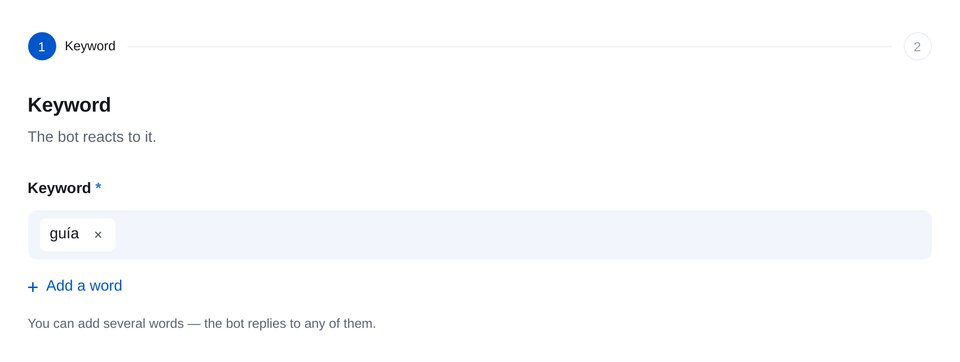Click the description 'The bot reacts to it.'
Screen dimensions: 960x362
tap(92, 137)
